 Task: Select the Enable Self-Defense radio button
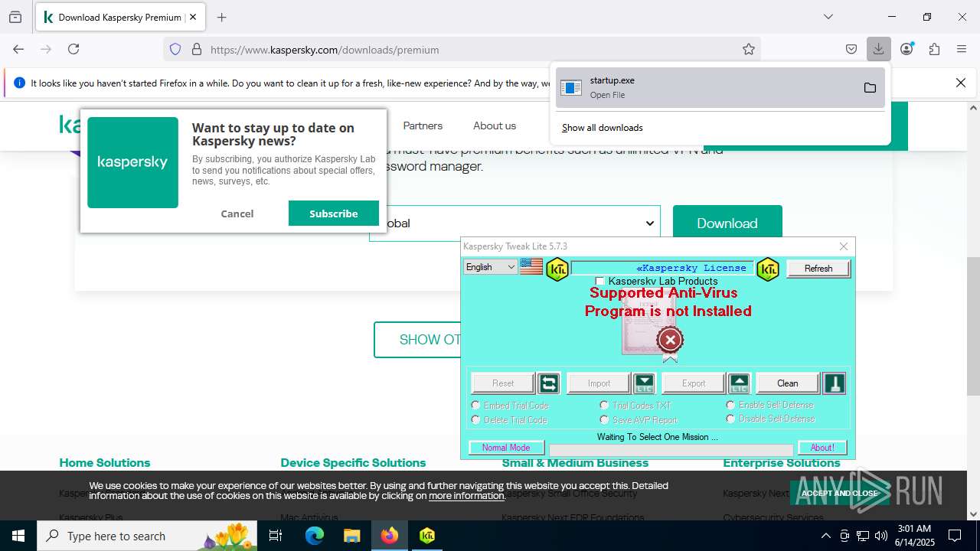coord(730,405)
